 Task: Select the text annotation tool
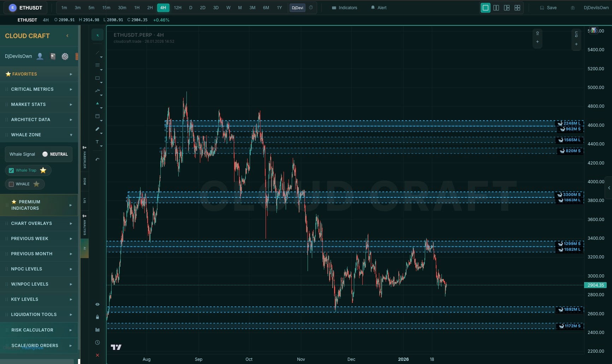point(97,142)
